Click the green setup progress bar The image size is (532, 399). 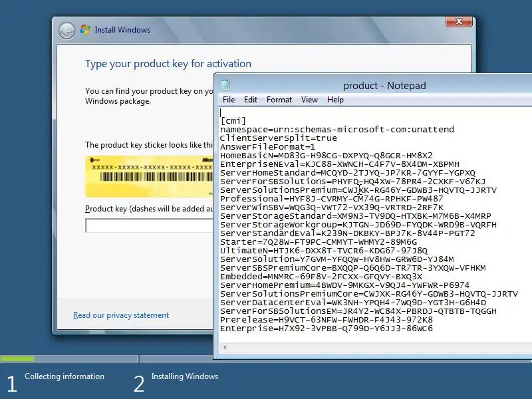(x=17, y=358)
